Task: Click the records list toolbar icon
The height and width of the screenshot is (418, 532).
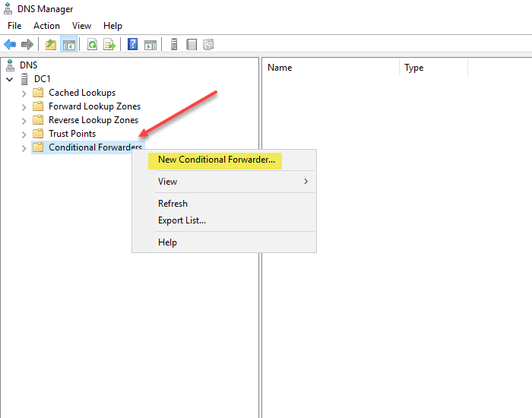Action: pyautogui.click(x=192, y=44)
